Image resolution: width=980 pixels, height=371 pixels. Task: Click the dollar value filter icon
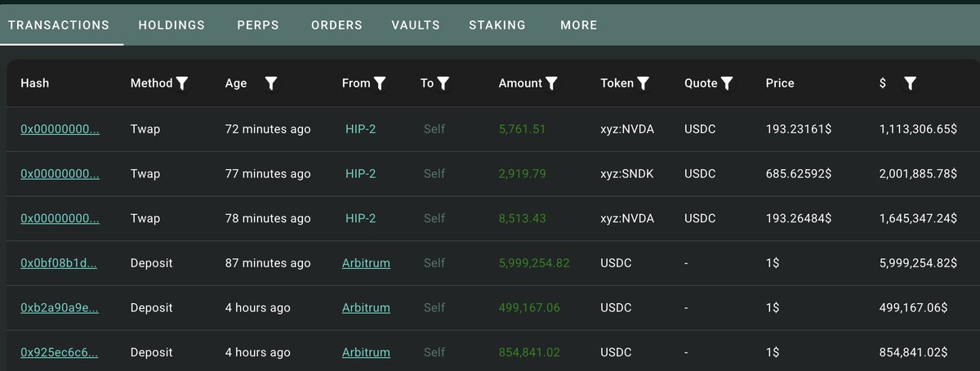pyautogui.click(x=910, y=83)
